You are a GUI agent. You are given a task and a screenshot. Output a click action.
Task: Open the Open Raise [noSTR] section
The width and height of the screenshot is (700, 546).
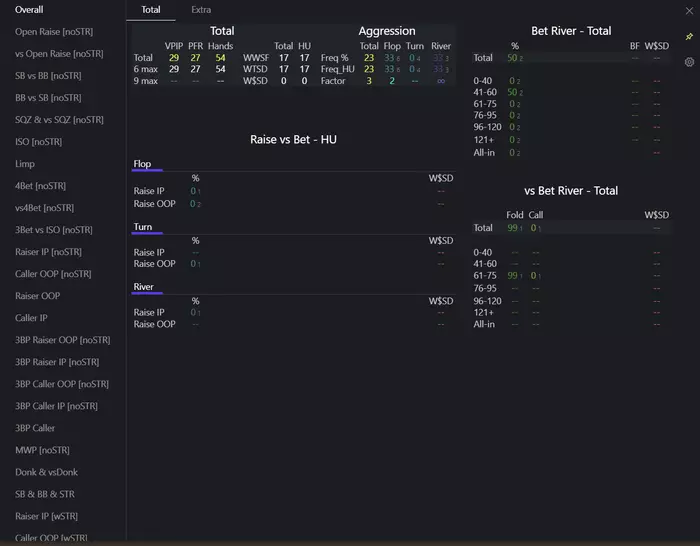tap(54, 32)
